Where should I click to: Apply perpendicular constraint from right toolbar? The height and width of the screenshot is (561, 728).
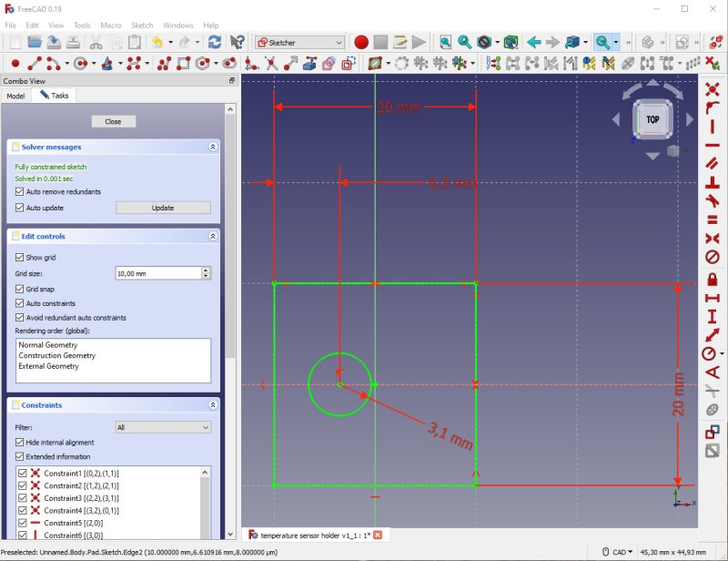(x=713, y=182)
